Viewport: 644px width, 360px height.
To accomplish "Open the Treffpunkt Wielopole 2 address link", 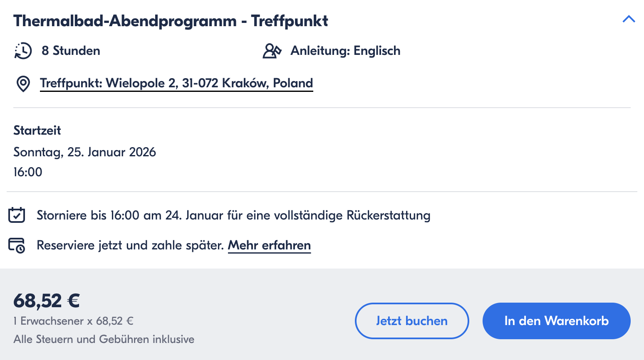I will pos(176,83).
